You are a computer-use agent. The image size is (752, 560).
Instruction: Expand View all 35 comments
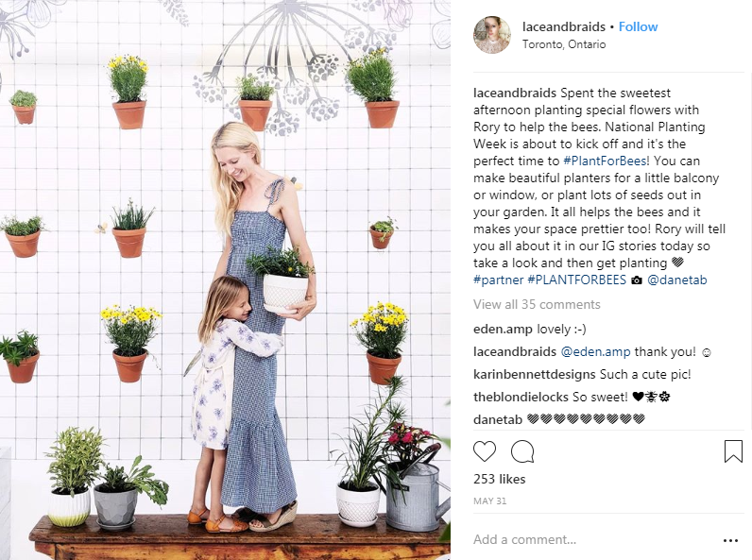[537, 304]
